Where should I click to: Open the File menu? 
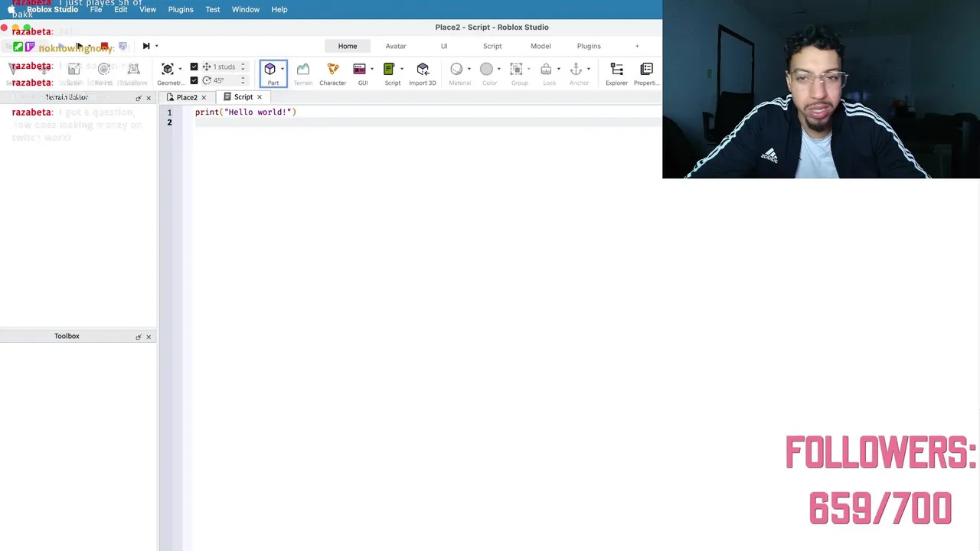tap(96, 9)
